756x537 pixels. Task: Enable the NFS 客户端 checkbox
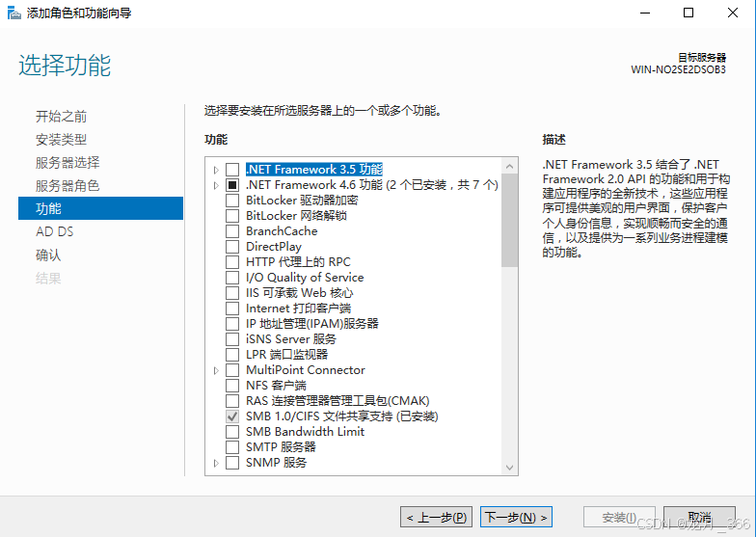pyautogui.click(x=232, y=386)
